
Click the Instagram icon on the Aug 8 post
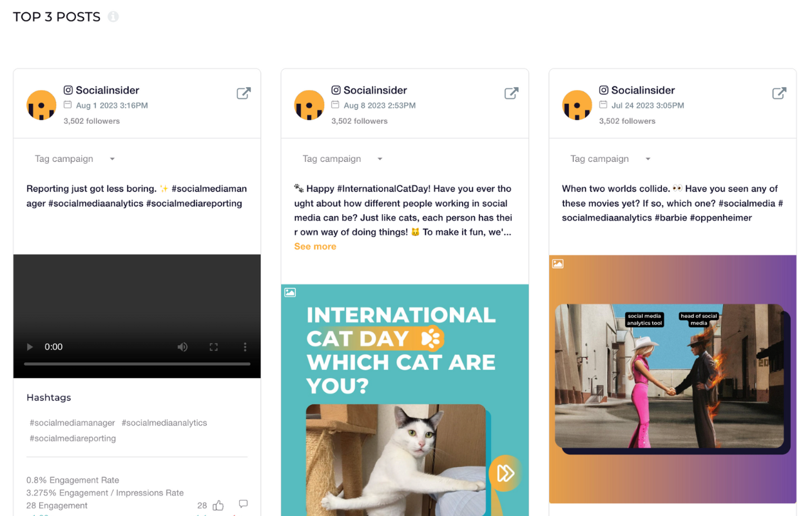point(336,90)
